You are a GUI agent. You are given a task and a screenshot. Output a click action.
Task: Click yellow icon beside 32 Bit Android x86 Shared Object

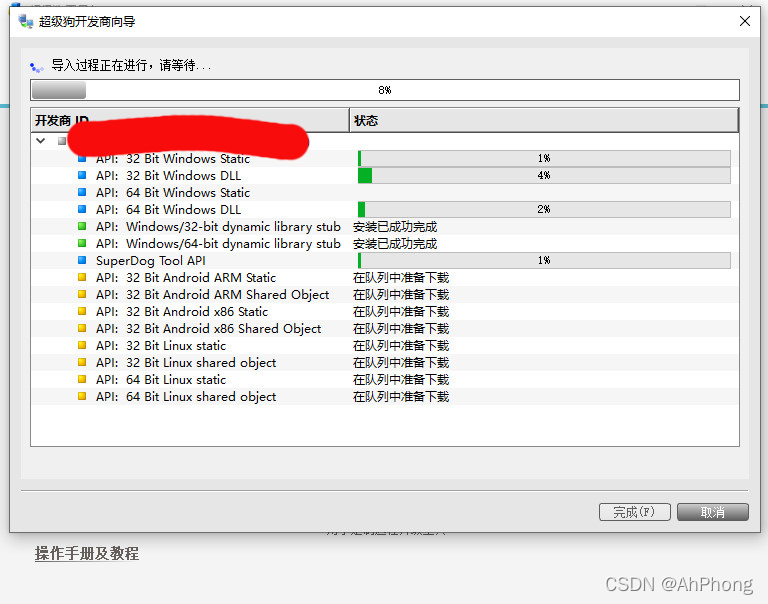82,328
